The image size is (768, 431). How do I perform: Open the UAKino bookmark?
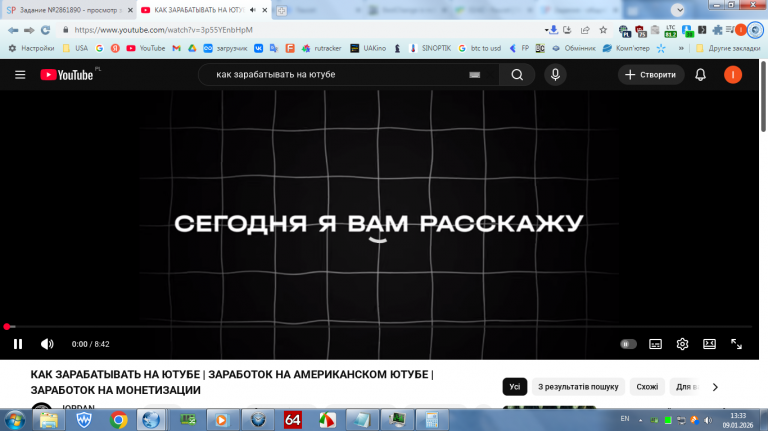tap(368, 48)
